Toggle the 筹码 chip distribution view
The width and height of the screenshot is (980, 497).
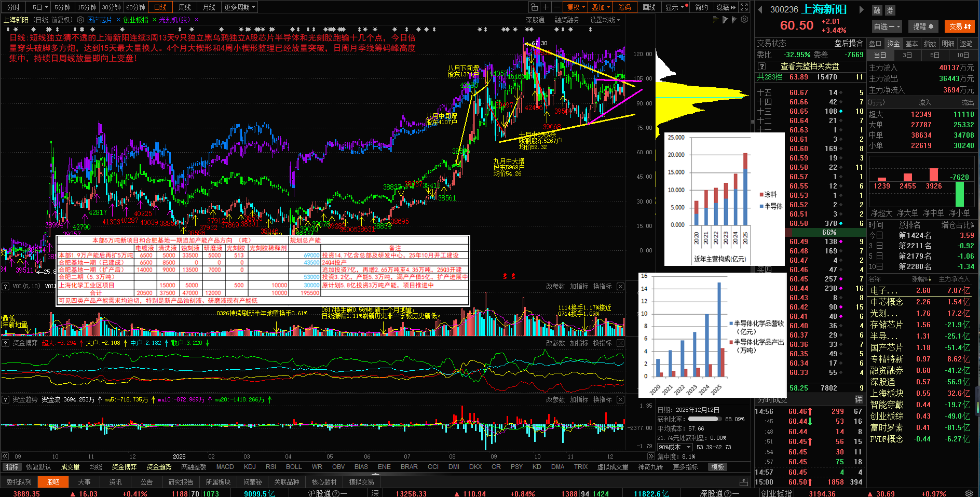click(624, 7)
